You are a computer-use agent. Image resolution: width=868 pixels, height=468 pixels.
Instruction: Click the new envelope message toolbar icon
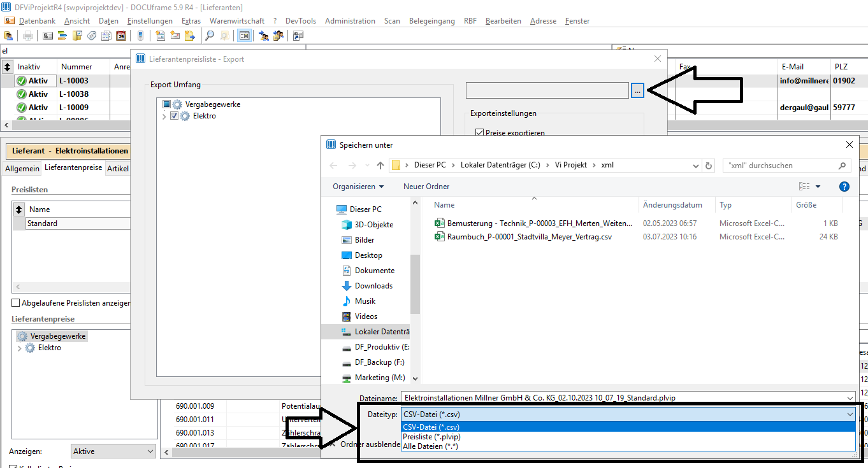click(x=175, y=36)
